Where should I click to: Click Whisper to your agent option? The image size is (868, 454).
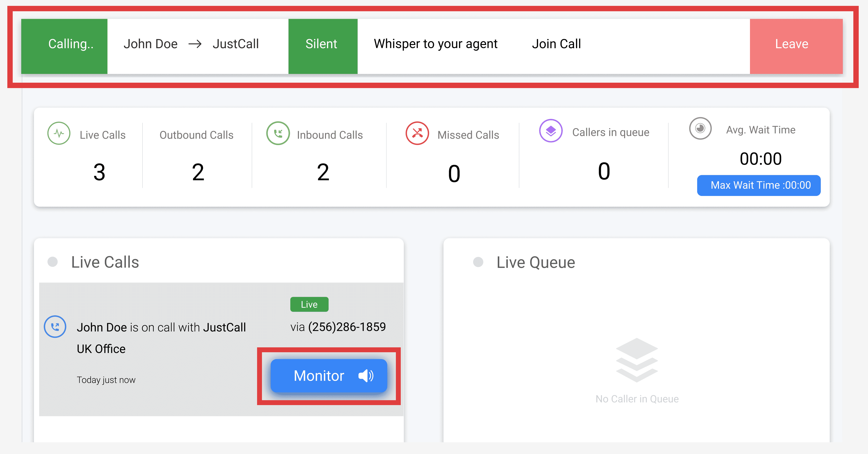click(435, 44)
